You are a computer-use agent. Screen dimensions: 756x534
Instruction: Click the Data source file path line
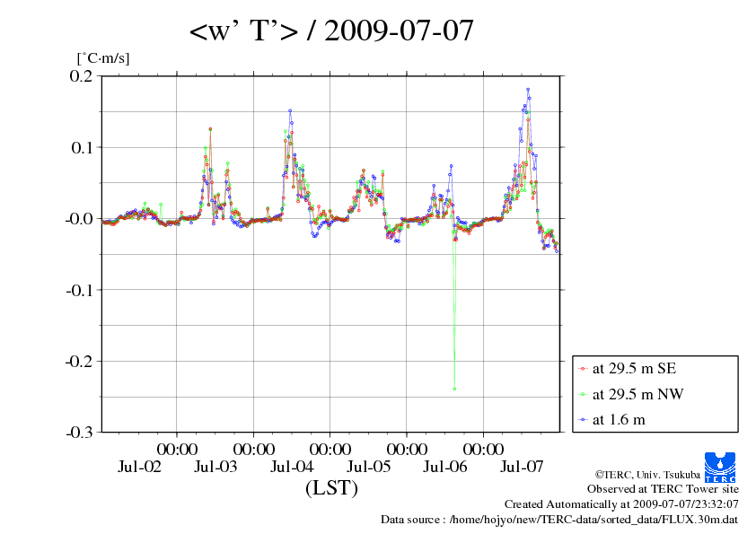coord(558,520)
